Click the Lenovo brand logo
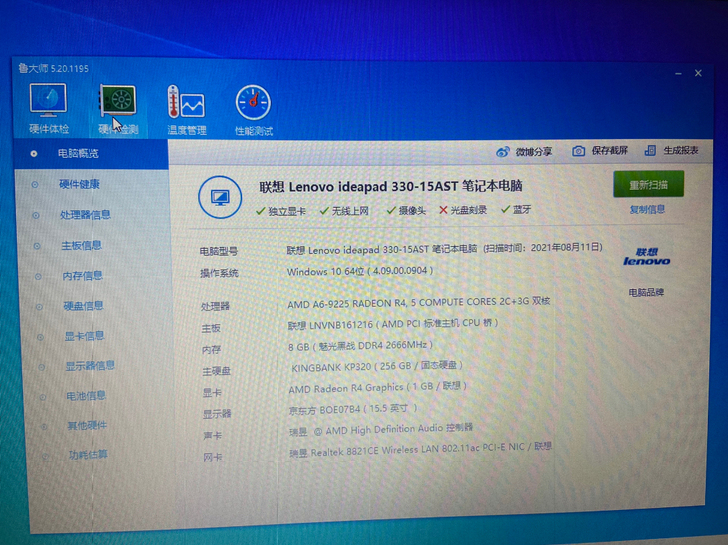728x545 pixels. [x=647, y=257]
